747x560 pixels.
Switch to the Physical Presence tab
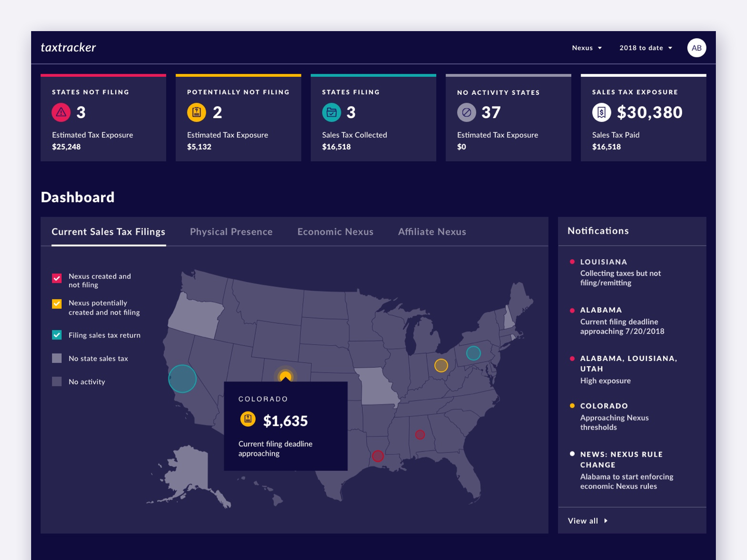(x=231, y=232)
